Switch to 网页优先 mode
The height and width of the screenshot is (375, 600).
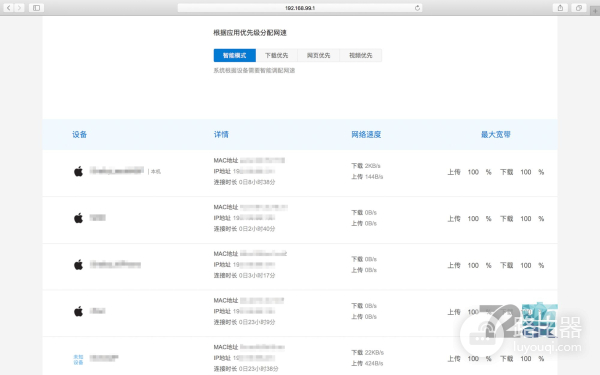318,55
